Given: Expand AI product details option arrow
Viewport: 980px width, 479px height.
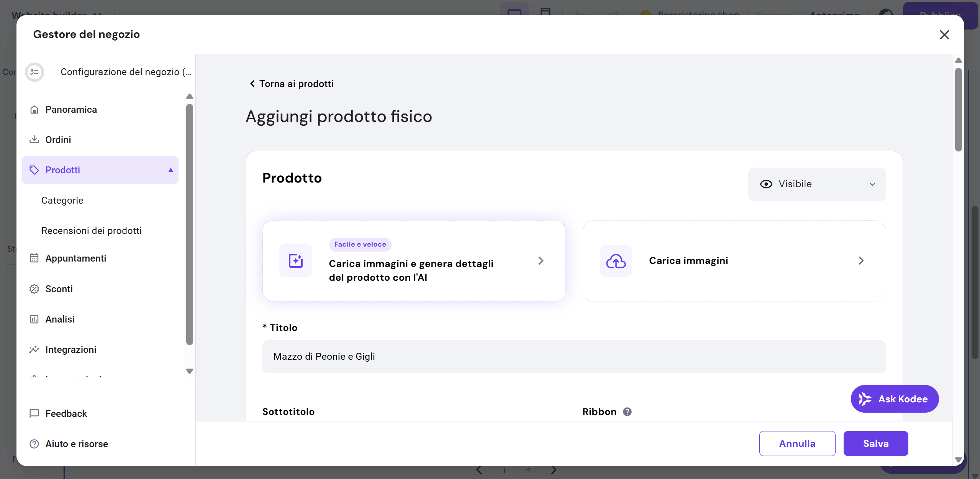Looking at the screenshot, I should coord(541,261).
